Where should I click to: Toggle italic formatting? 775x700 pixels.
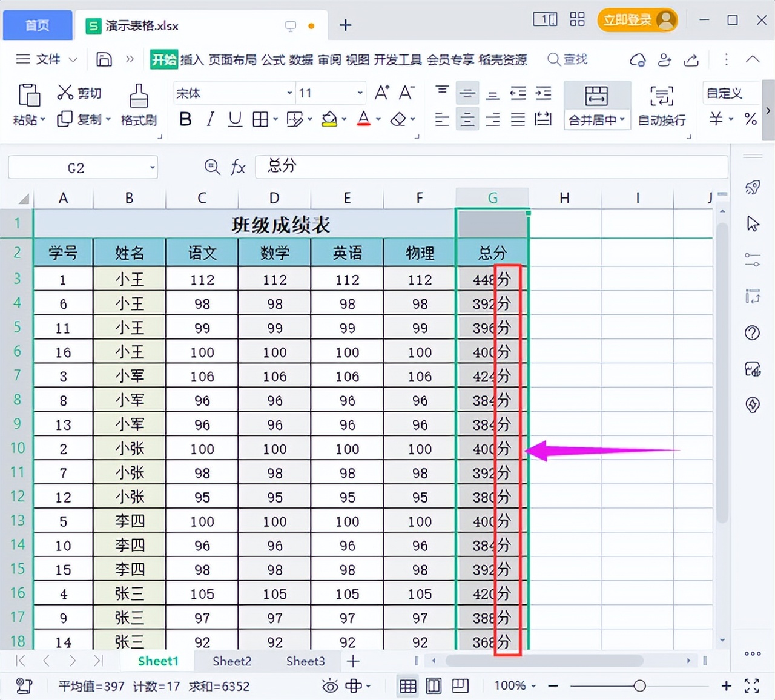[x=209, y=119]
